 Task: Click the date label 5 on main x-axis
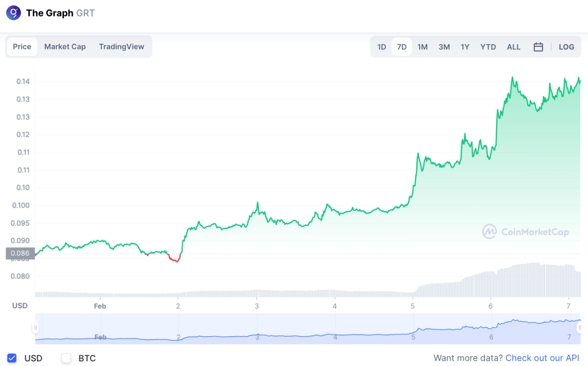(413, 306)
